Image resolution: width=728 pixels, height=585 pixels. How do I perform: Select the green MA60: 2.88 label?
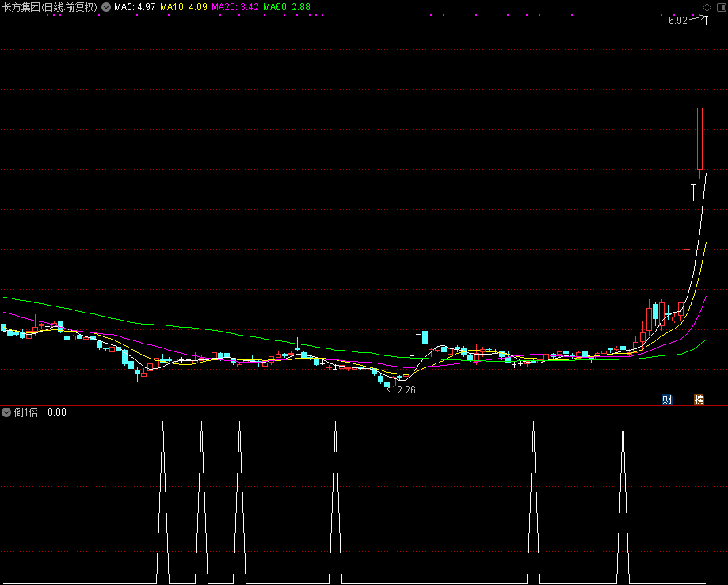click(287, 7)
